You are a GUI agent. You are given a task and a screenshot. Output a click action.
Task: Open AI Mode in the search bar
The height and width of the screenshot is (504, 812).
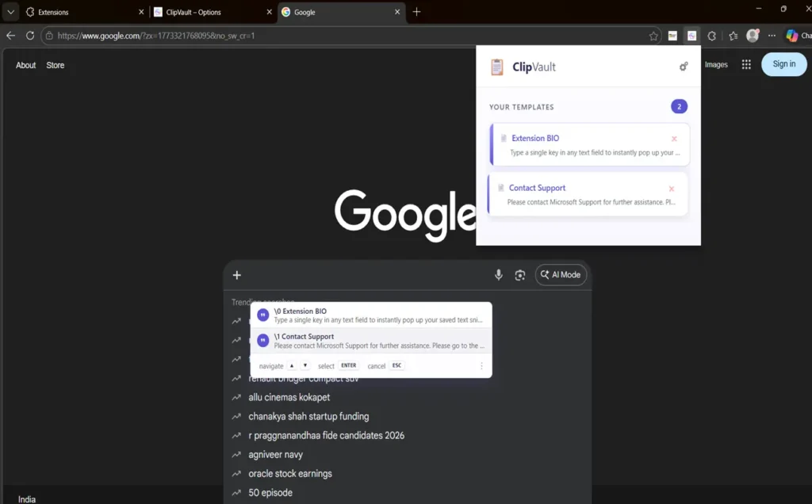[x=561, y=274]
